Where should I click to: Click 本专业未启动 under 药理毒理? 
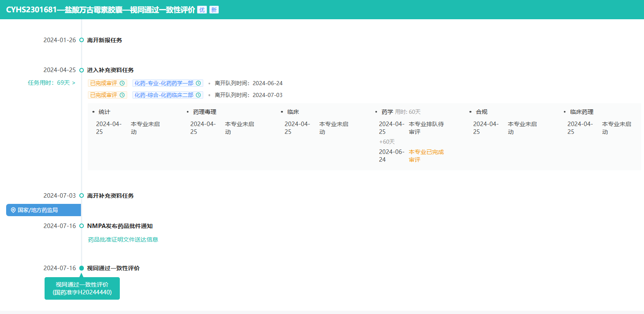pyautogui.click(x=240, y=128)
